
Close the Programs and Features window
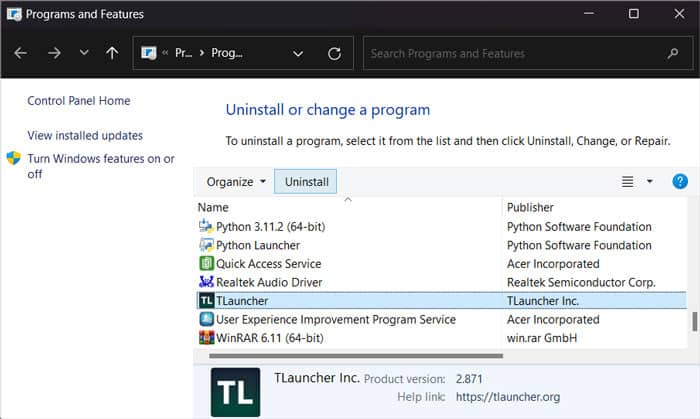(679, 13)
